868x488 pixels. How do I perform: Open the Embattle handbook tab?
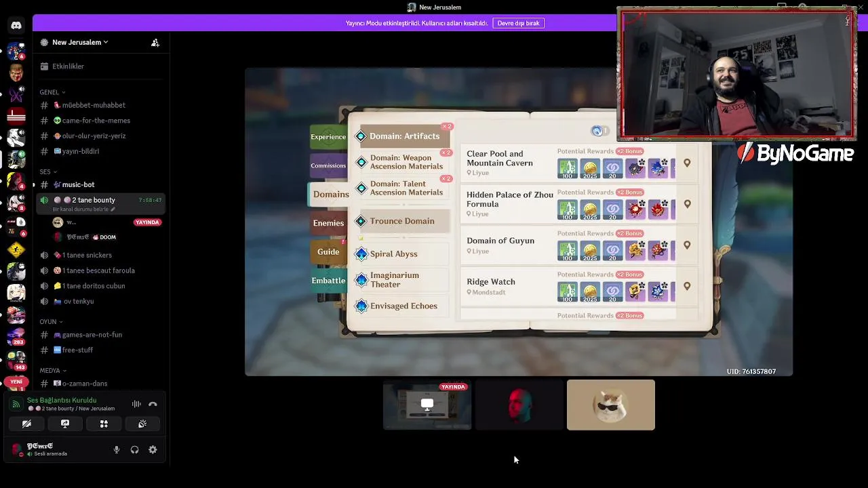coord(328,281)
